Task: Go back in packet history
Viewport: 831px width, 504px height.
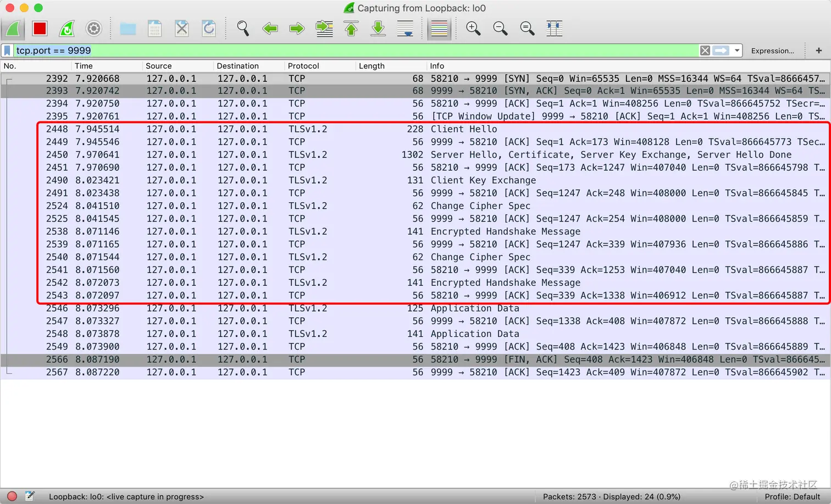Action: (x=270, y=29)
